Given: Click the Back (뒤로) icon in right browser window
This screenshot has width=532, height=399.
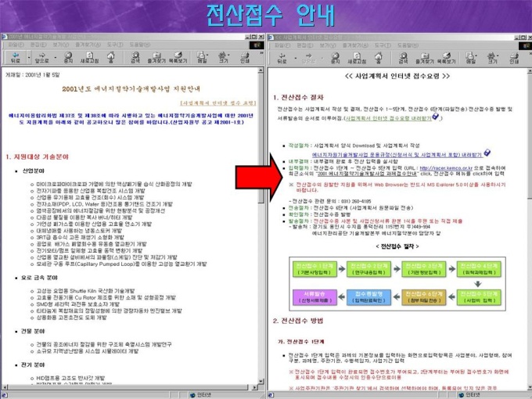Looking at the screenshot, I should tap(282, 58).
